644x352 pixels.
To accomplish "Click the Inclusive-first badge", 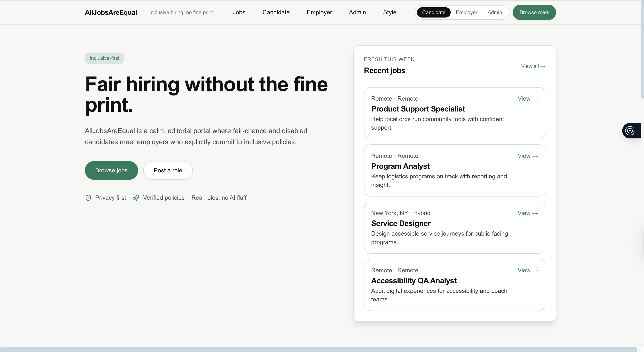I will (105, 58).
